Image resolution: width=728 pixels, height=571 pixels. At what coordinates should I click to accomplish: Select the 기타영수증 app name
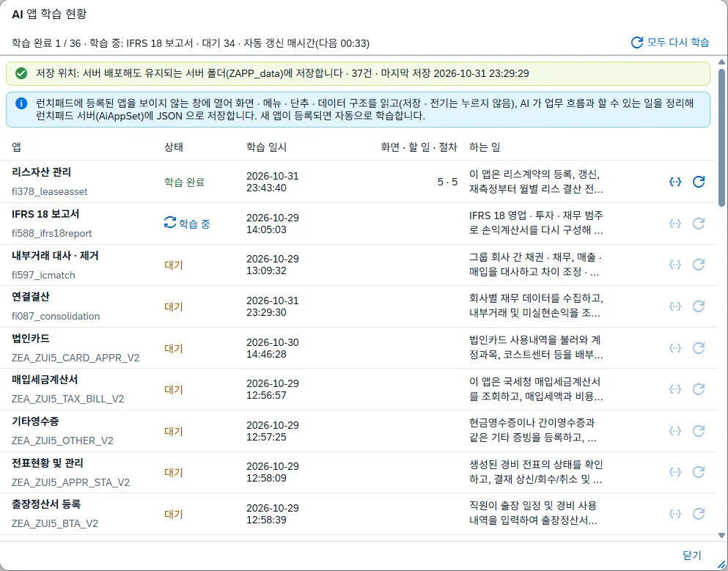click(35, 421)
